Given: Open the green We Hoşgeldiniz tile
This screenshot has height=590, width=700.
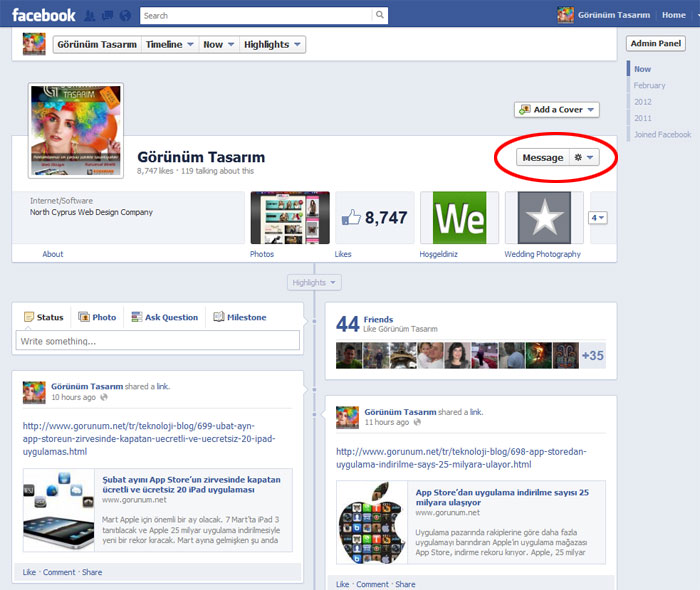Looking at the screenshot, I should click(x=460, y=218).
